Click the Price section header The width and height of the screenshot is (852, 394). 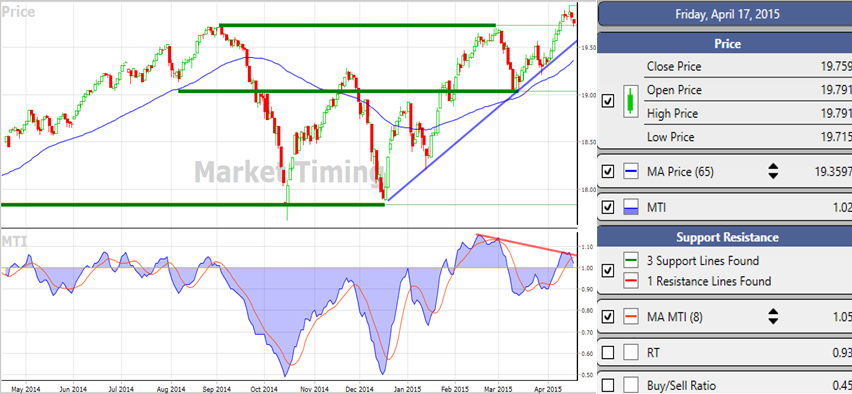(726, 43)
